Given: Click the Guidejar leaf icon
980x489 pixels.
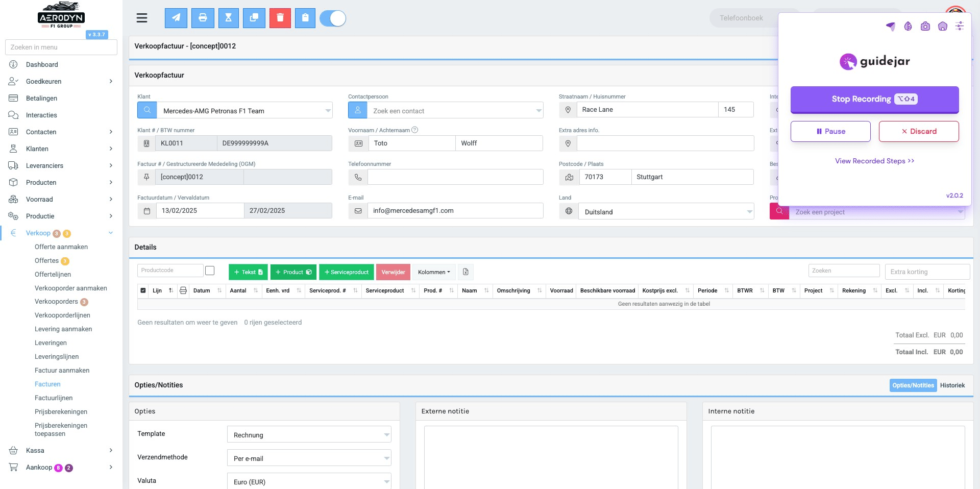Looking at the screenshot, I should click(908, 27).
